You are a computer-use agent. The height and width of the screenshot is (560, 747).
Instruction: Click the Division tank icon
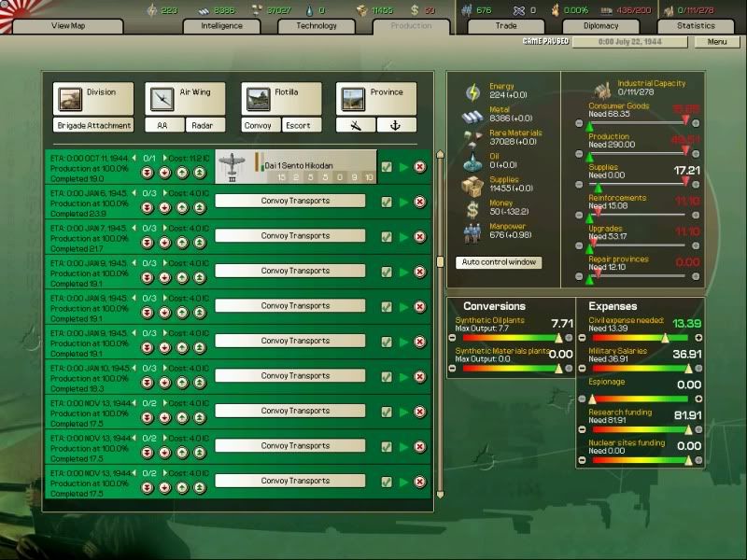tap(70, 99)
